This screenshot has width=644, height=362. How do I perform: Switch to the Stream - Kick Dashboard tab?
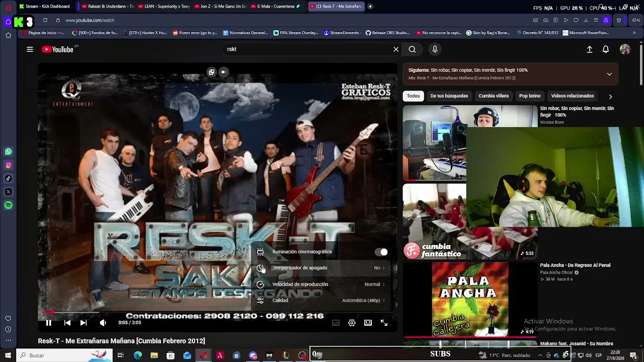pos(44,7)
